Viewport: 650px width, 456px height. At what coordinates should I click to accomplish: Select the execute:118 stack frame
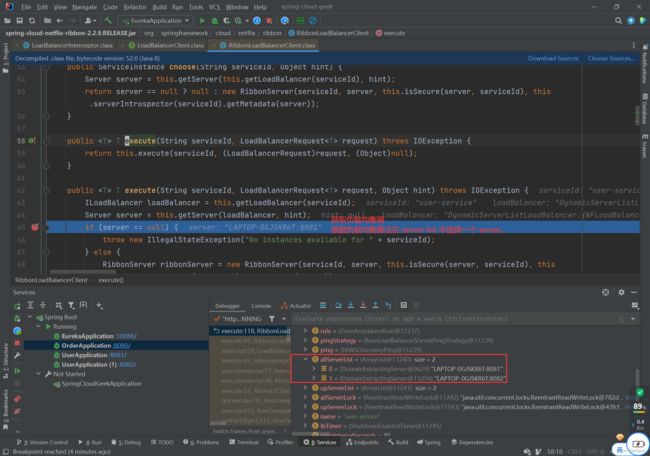pyautogui.click(x=252, y=331)
